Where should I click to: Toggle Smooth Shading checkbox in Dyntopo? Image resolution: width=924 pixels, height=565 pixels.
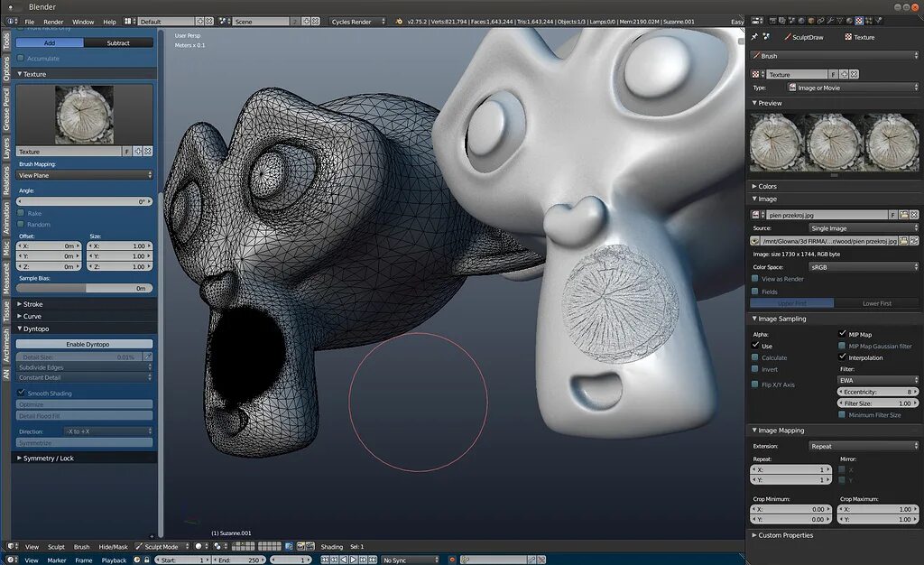coord(22,393)
